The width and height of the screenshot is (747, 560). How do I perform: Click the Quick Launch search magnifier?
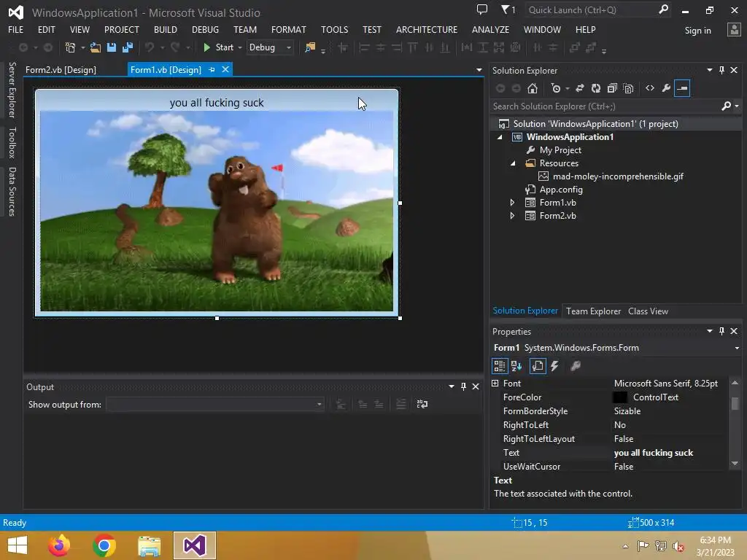pyautogui.click(x=663, y=9)
